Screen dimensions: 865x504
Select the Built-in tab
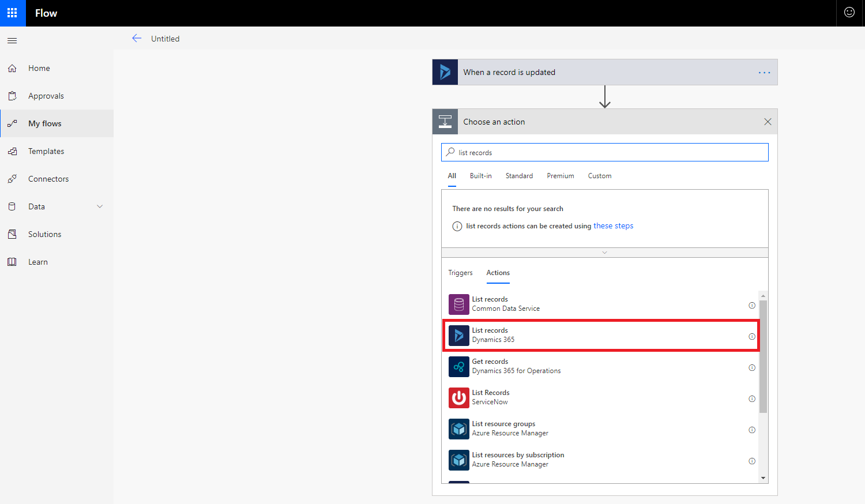[481, 176]
